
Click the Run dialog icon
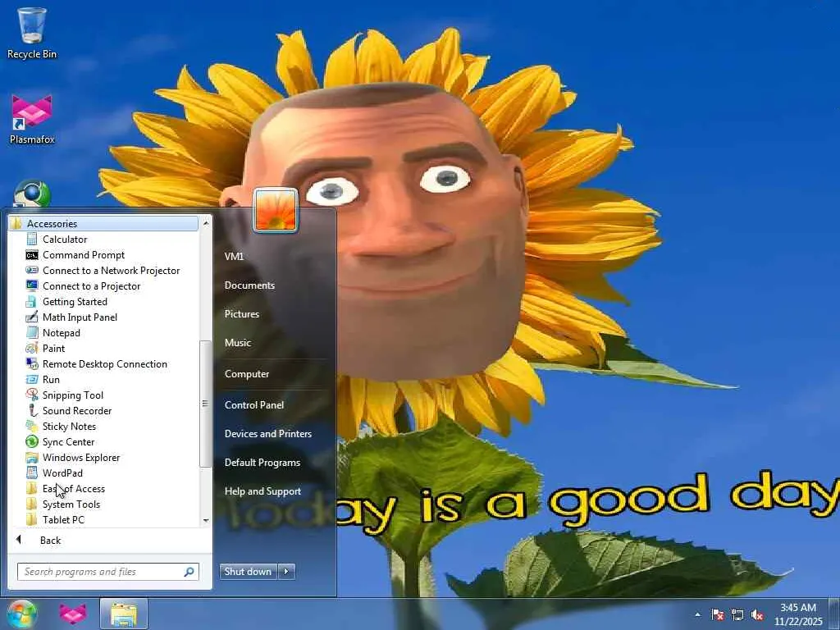pos(32,379)
